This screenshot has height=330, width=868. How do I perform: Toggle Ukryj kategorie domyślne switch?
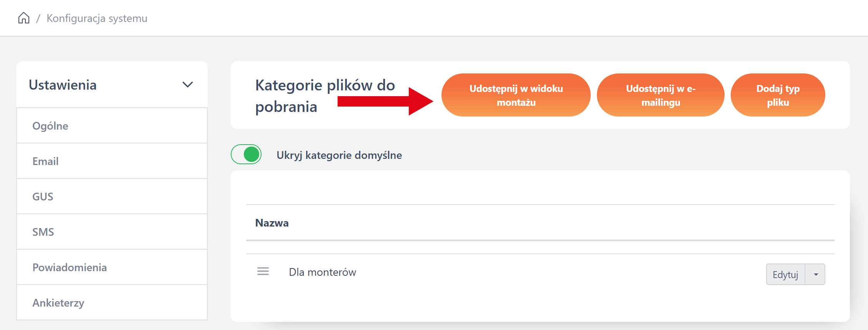click(246, 155)
